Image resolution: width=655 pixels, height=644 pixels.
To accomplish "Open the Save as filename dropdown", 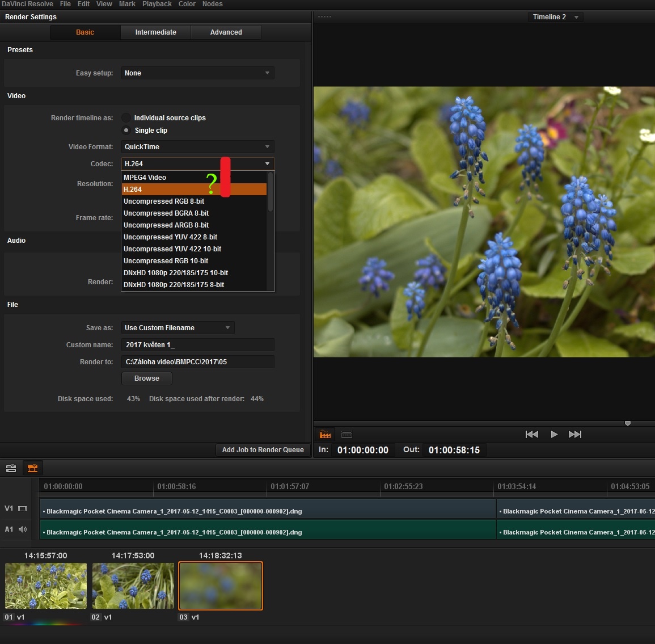I will [178, 328].
